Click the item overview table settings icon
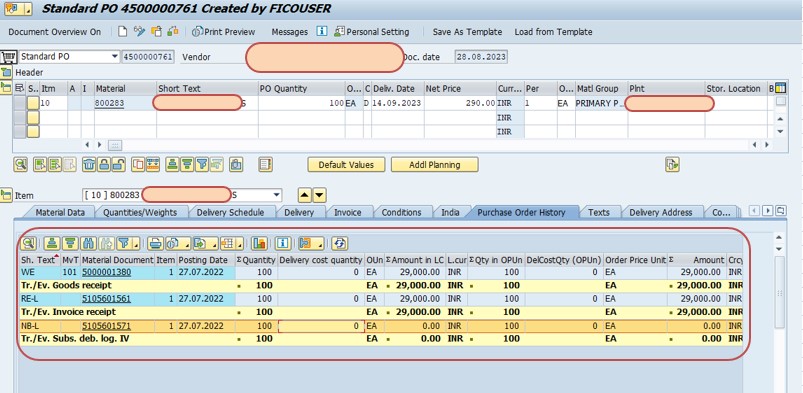803x393 pixels. point(780,88)
